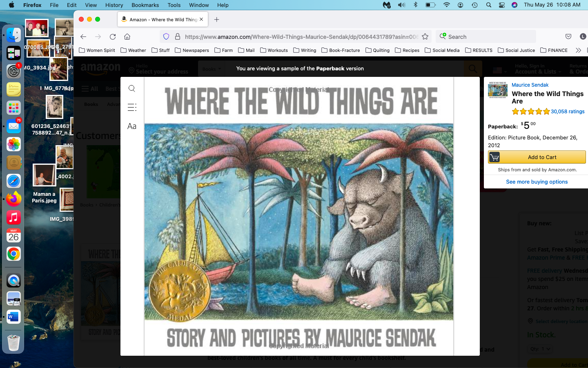Click the volume icon in menu bar
This screenshot has height=368, width=588.
402,5
